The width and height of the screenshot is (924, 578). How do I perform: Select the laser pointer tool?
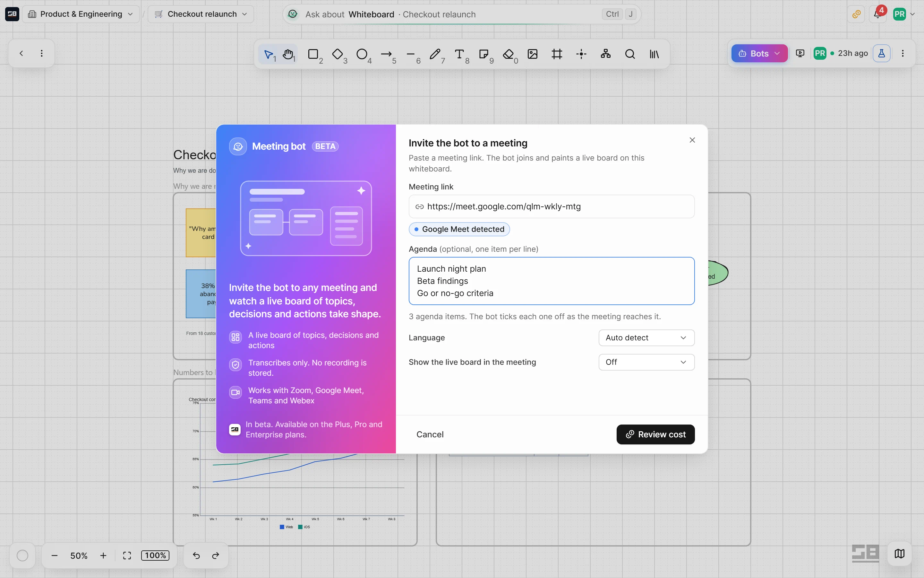[581, 54]
